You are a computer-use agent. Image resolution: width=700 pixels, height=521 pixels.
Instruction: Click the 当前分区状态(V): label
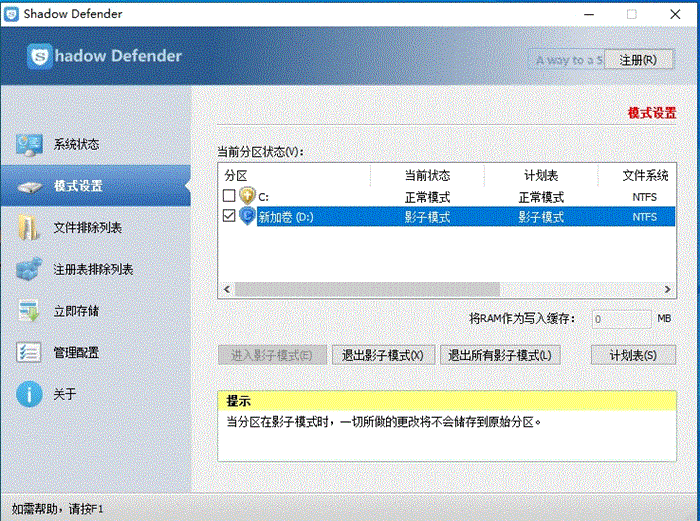coord(260,152)
